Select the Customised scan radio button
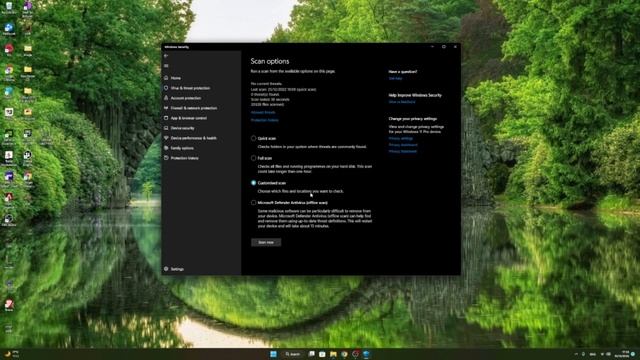 coord(253,183)
